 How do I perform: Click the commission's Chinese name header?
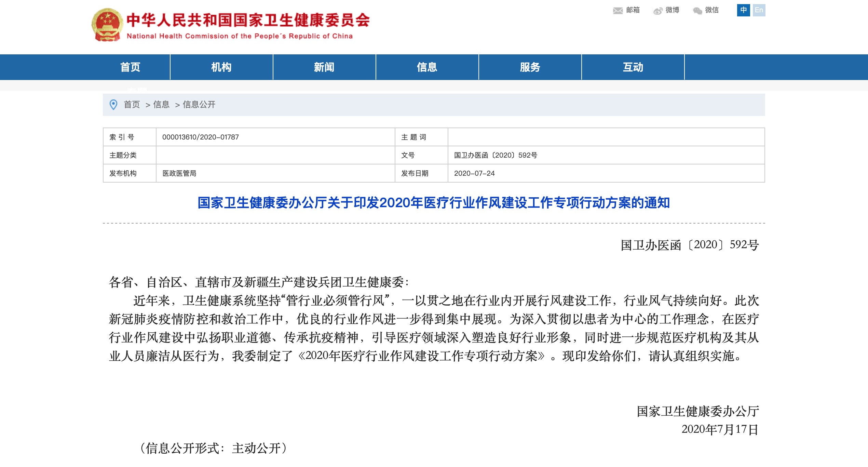(x=248, y=20)
